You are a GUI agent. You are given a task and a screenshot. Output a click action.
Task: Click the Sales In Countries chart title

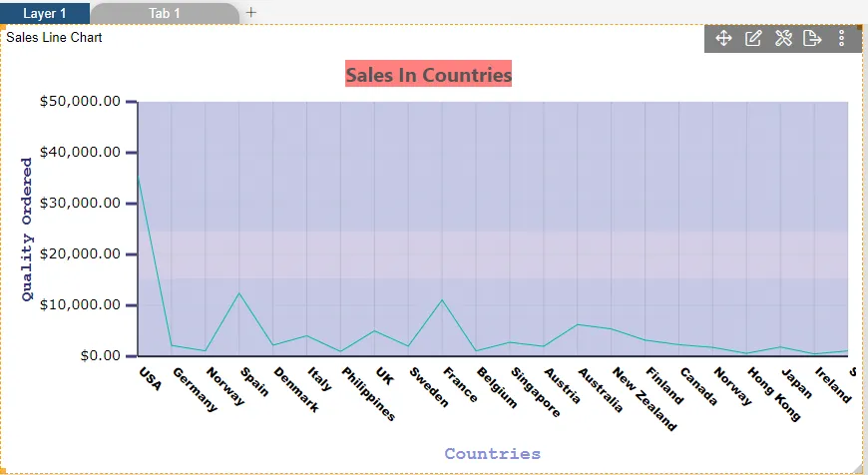coord(428,75)
